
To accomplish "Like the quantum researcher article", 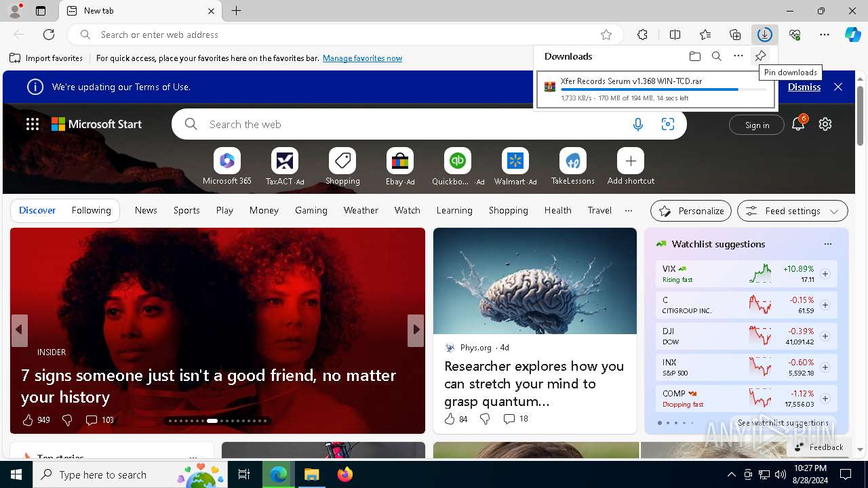I will click(x=450, y=419).
